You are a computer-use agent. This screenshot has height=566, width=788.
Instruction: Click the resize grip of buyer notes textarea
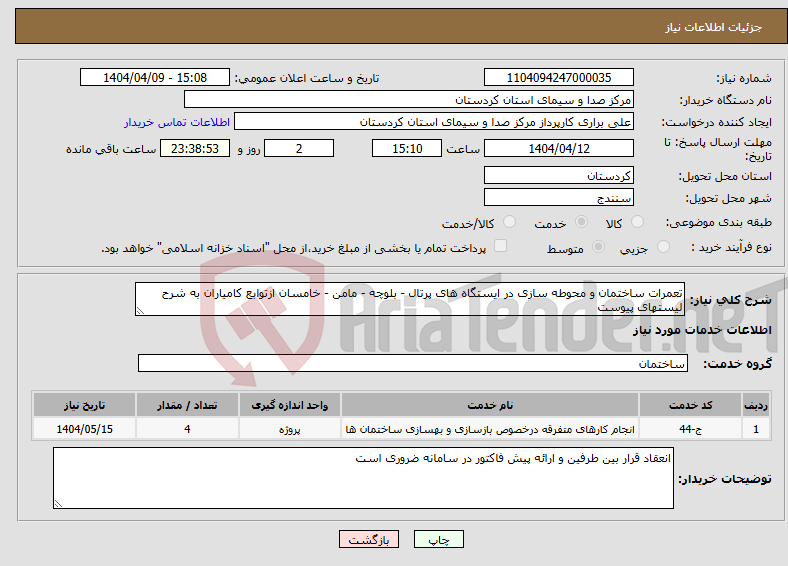click(x=58, y=503)
